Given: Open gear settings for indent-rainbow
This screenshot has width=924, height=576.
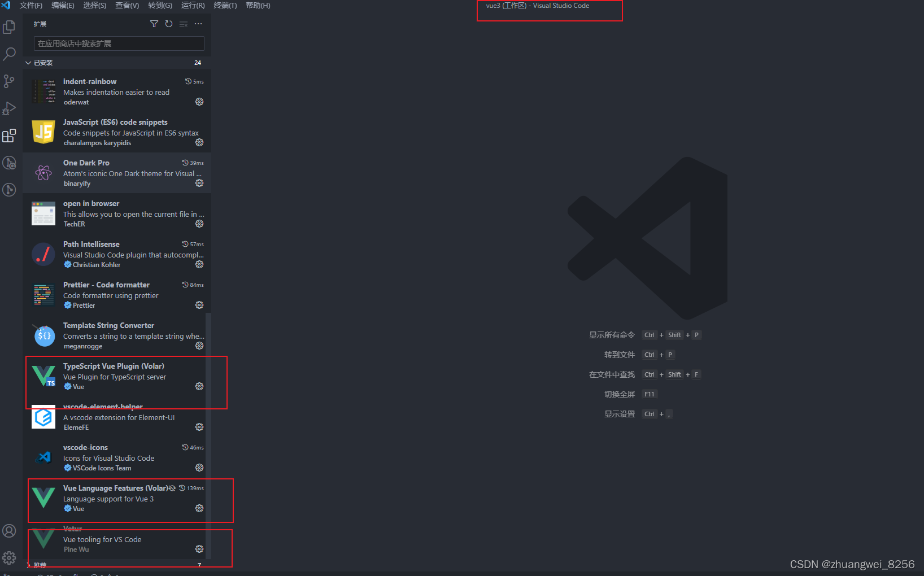Looking at the screenshot, I should point(199,102).
